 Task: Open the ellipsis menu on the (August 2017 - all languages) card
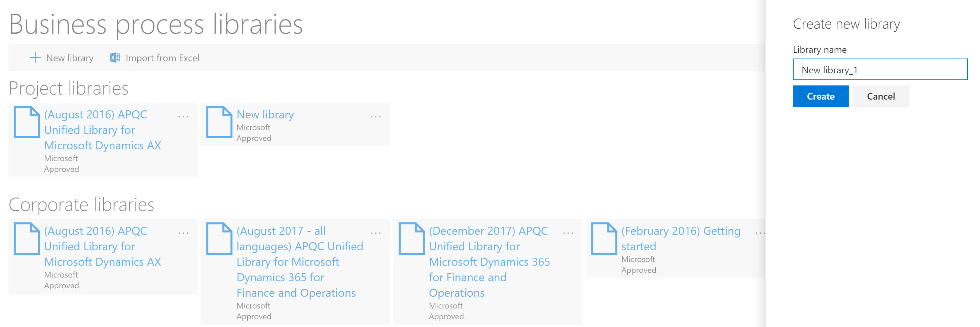(x=376, y=233)
